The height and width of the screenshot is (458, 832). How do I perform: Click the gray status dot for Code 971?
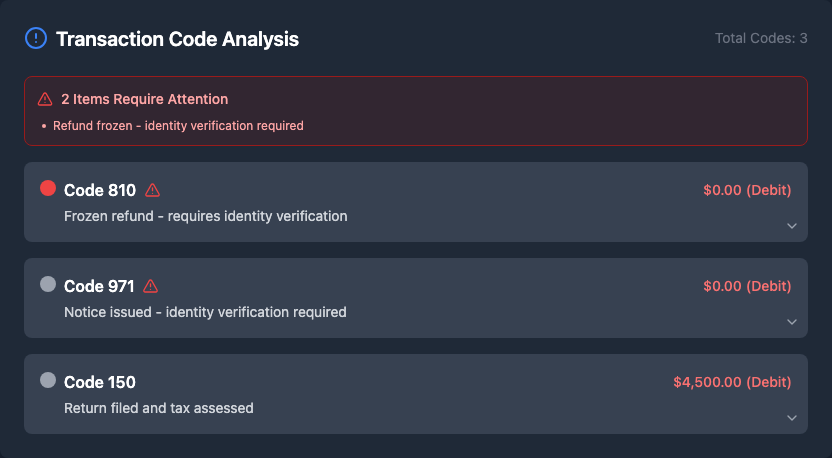click(x=48, y=284)
